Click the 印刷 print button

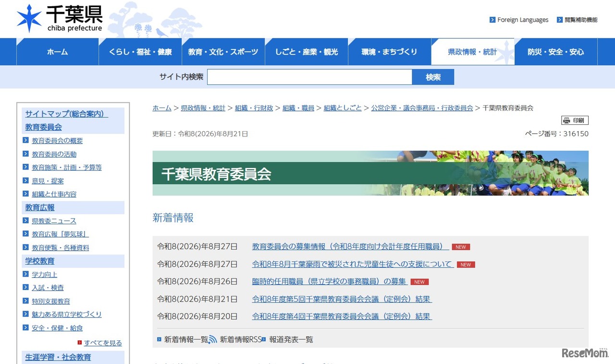click(575, 121)
